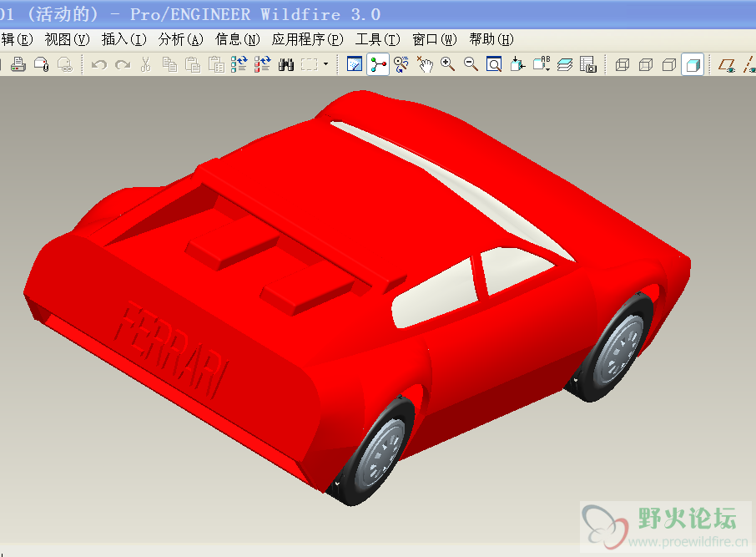Select the dashed selection box tool
The height and width of the screenshot is (557, 756).
(310, 64)
